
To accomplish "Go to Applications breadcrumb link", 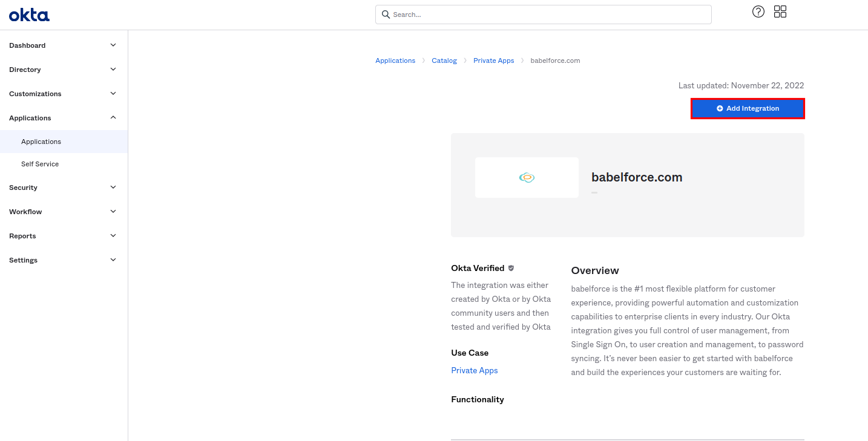I will click(395, 60).
